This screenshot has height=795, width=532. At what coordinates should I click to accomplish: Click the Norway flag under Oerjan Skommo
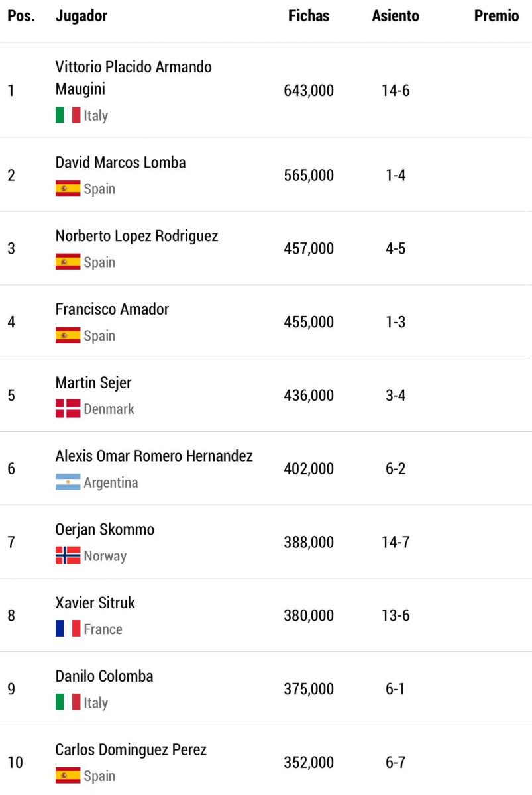tap(68, 556)
